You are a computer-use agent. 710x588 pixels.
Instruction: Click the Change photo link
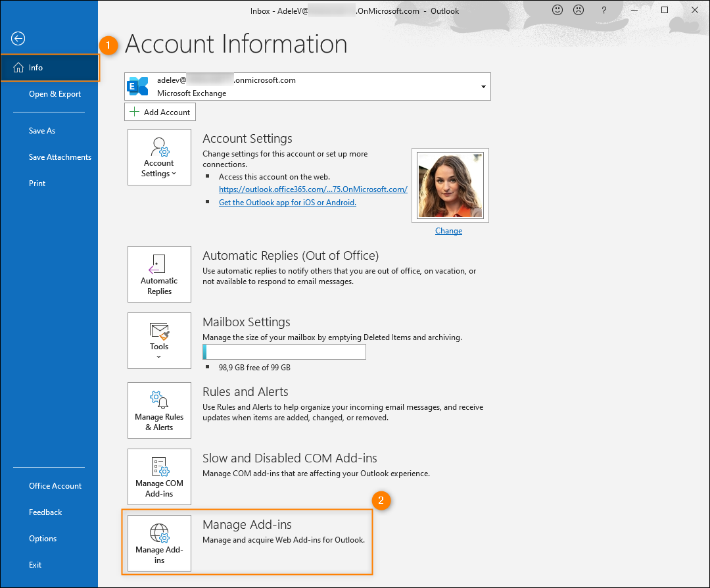[x=448, y=231]
